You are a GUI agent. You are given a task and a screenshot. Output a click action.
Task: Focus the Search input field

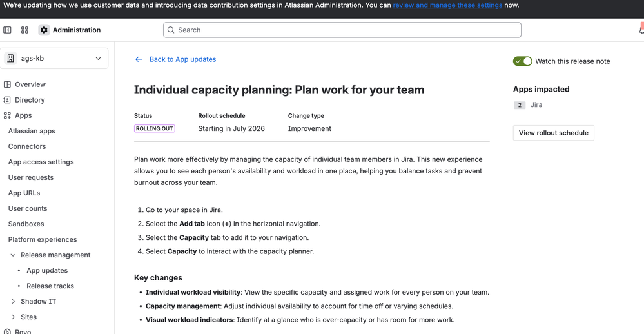pyautogui.click(x=342, y=30)
